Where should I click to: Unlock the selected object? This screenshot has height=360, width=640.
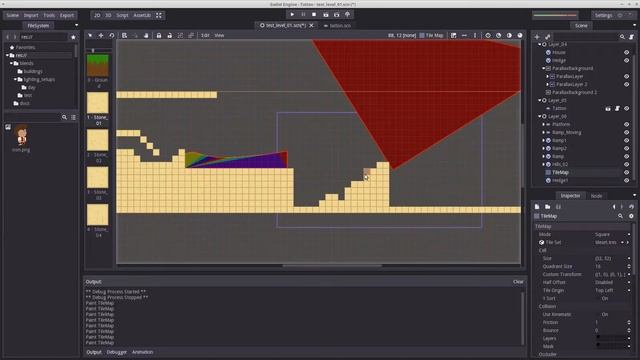click(x=169, y=36)
